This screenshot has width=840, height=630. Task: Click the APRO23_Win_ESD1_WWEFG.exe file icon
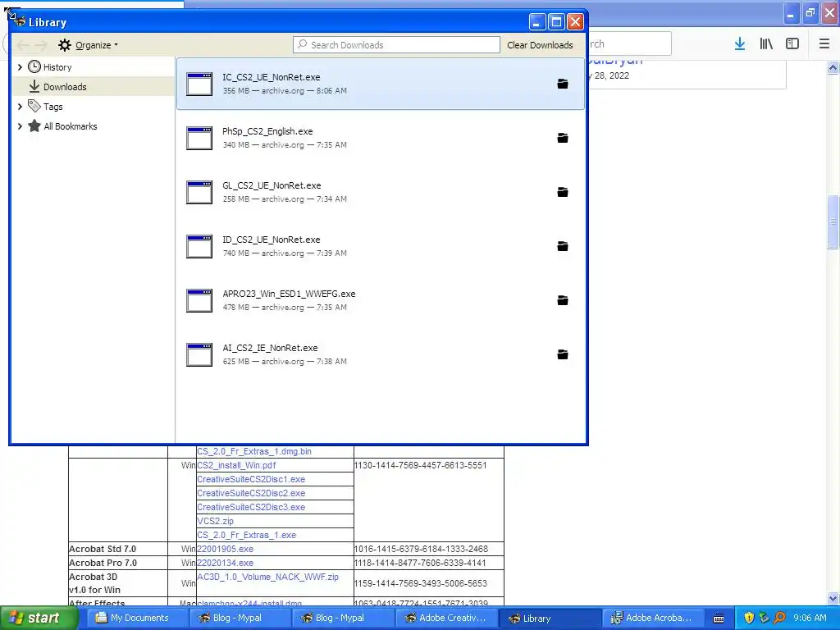(199, 300)
